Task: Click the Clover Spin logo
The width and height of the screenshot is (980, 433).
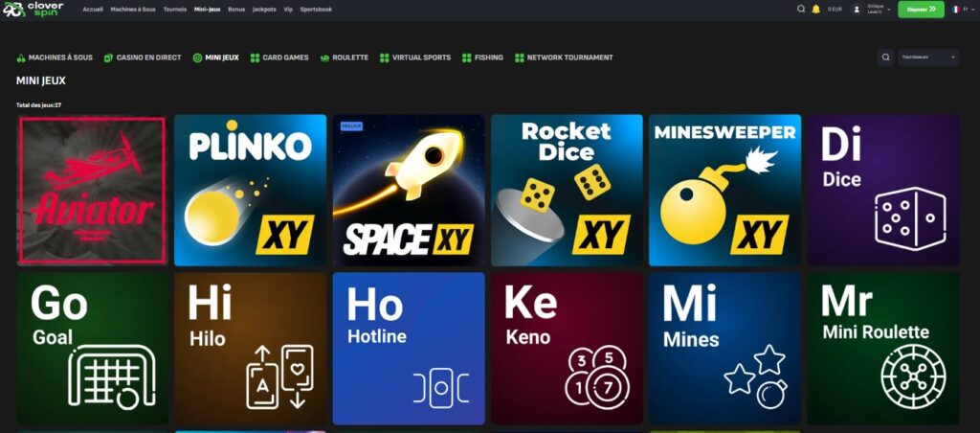Action: [x=33, y=10]
